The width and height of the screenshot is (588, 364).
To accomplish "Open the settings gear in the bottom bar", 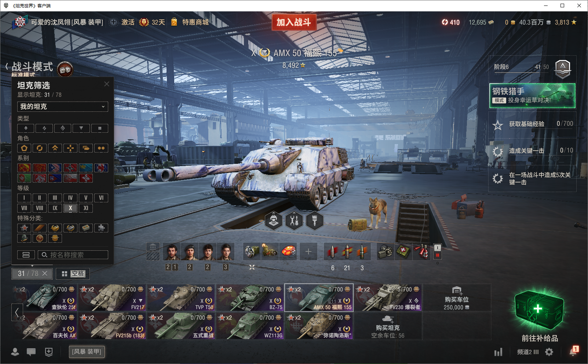I will click(x=549, y=352).
